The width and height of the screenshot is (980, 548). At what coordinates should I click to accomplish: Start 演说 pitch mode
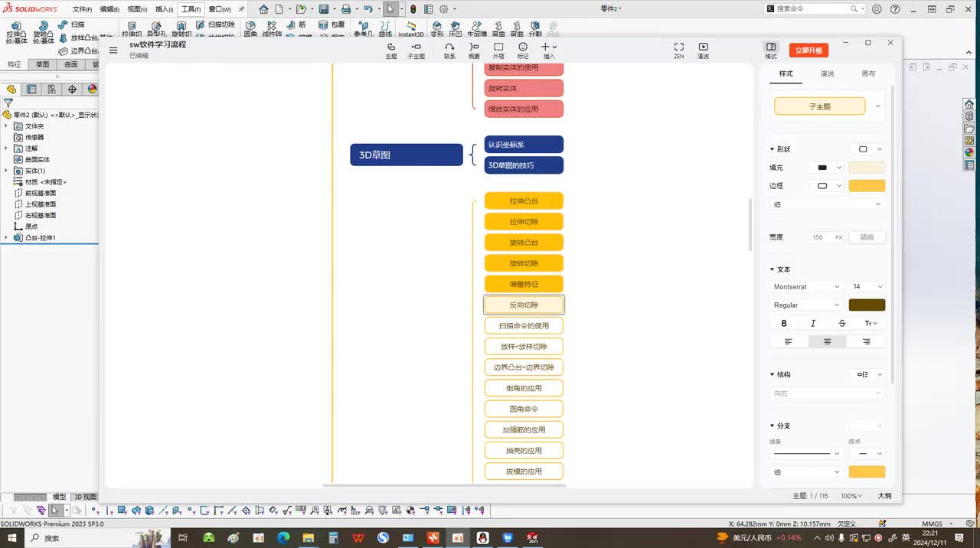click(703, 51)
